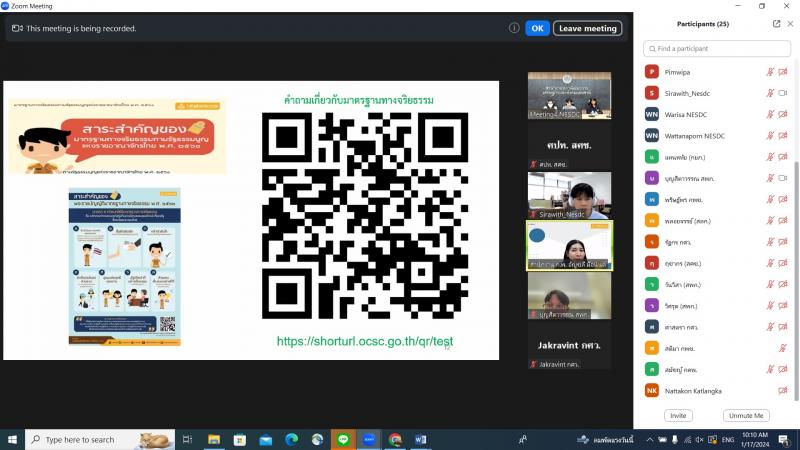Image resolution: width=800 pixels, height=450 pixels.
Task: Open the notifications center icon
Action: click(x=784, y=439)
